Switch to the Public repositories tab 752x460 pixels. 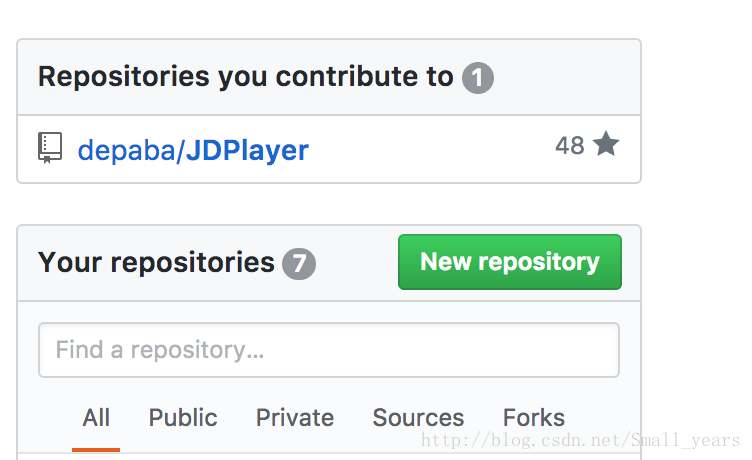(183, 417)
